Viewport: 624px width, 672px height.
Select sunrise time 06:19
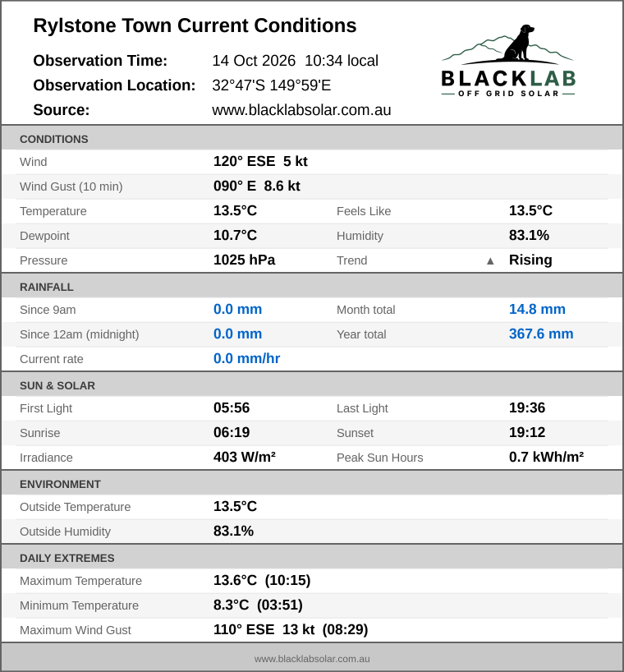232,432
